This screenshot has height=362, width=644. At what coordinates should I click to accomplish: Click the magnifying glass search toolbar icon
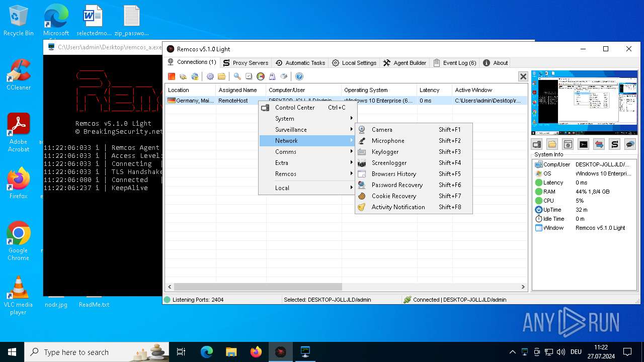click(x=237, y=76)
